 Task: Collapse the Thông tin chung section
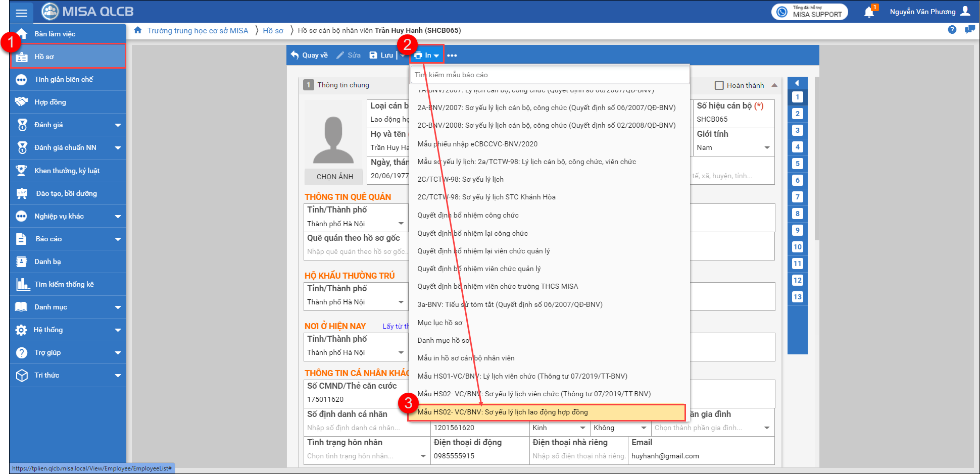click(x=774, y=85)
